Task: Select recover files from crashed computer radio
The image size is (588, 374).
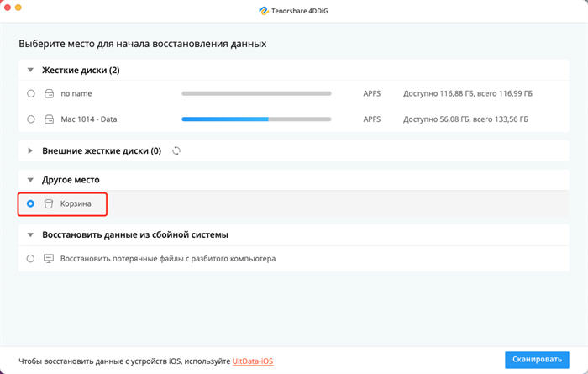Action: [x=30, y=259]
